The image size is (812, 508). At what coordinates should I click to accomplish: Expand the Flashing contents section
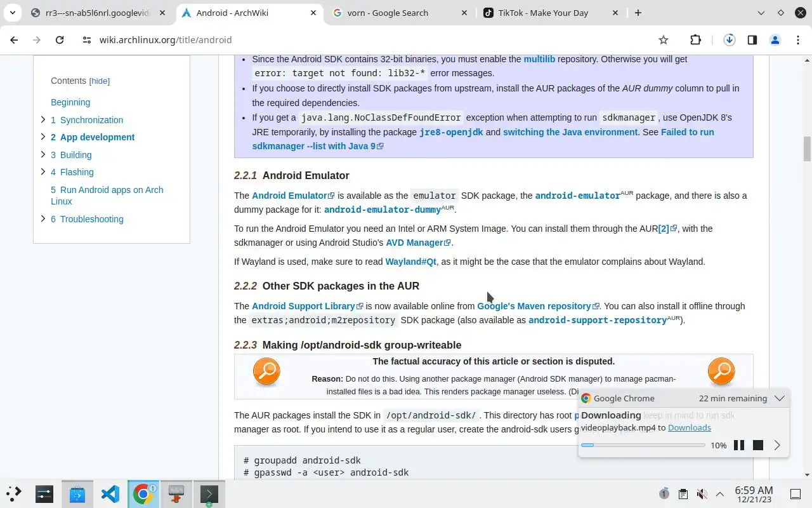43,171
